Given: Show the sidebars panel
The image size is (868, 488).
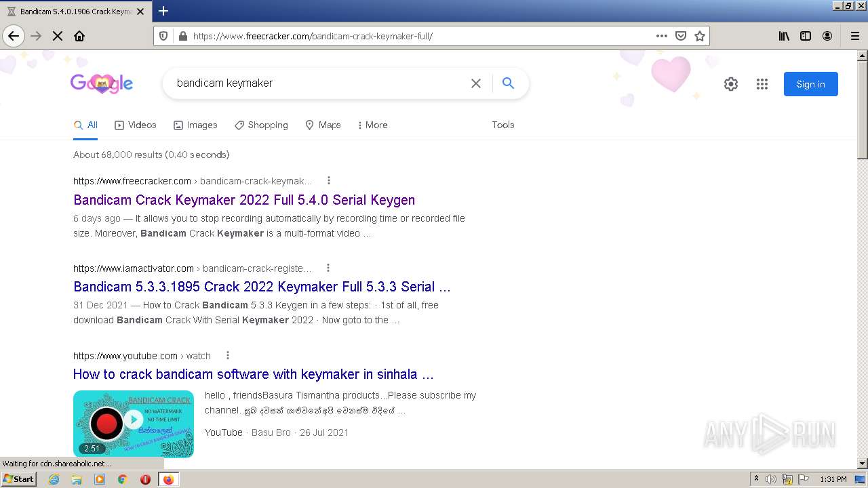Looking at the screenshot, I should tap(806, 36).
